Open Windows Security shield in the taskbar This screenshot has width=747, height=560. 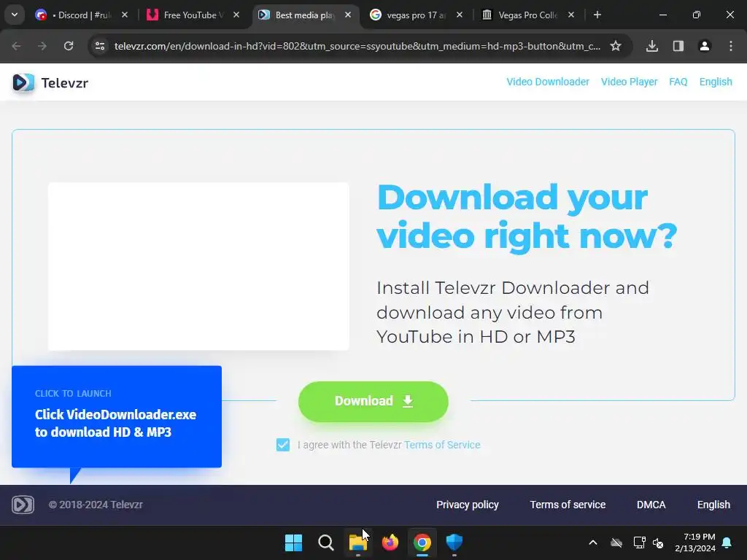click(454, 542)
